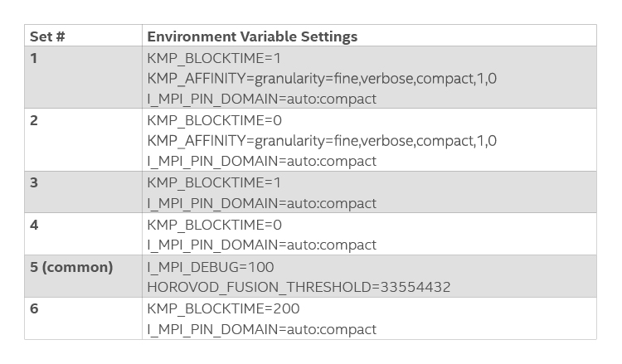The image size is (622, 364).
Task: Click KMP_BLOCKTIME=0 in Set 4
Action: click(x=214, y=225)
